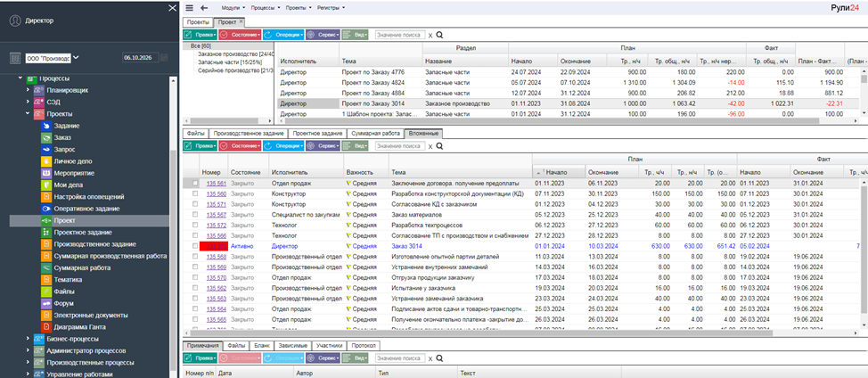The image size is (868, 378).
Task: Click the Директор user avatar icon
Action: coord(15,21)
